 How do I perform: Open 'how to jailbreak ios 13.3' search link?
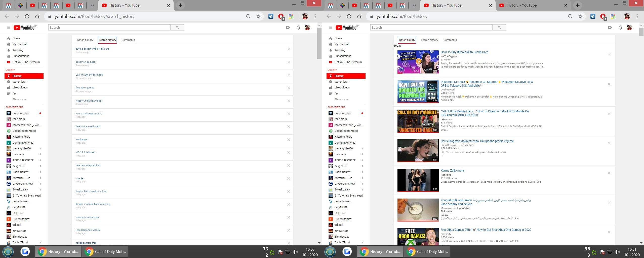(89, 114)
